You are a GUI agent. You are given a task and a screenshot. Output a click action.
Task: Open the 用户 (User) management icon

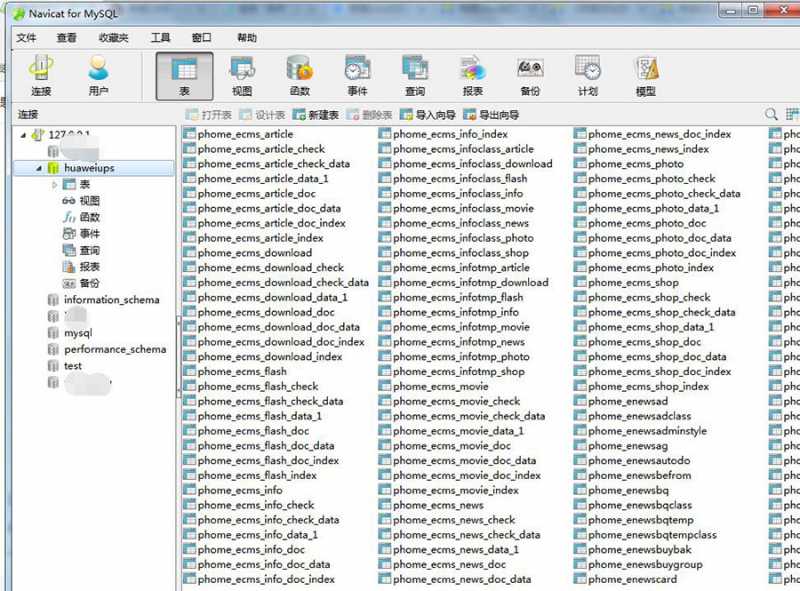[x=98, y=75]
